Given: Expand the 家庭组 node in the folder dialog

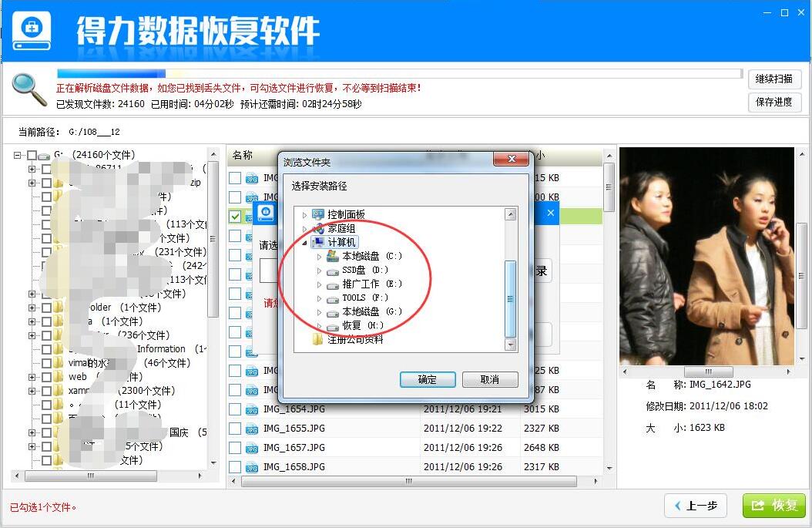Looking at the screenshot, I should 304,228.
